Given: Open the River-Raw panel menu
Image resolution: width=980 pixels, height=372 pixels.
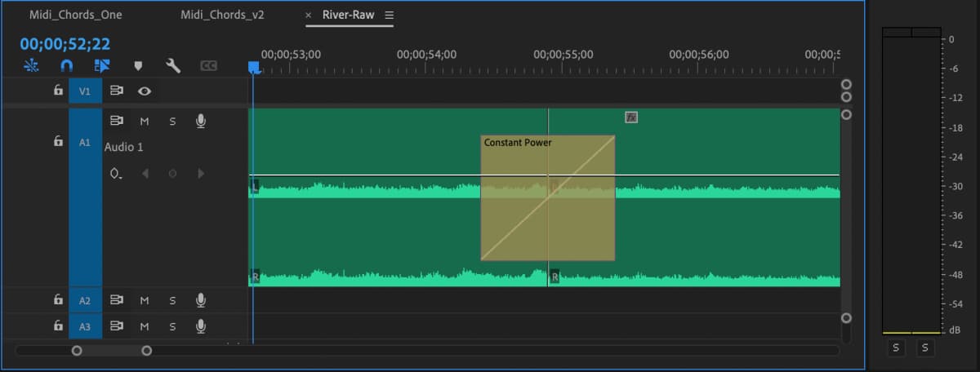Looking at the screenshot, I should [x=389, y=15].
